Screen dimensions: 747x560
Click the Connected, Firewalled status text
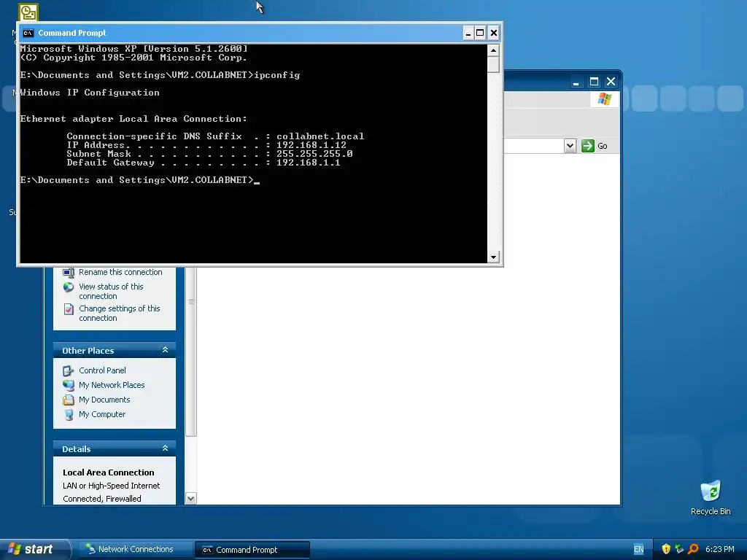[x=102, y=499]
